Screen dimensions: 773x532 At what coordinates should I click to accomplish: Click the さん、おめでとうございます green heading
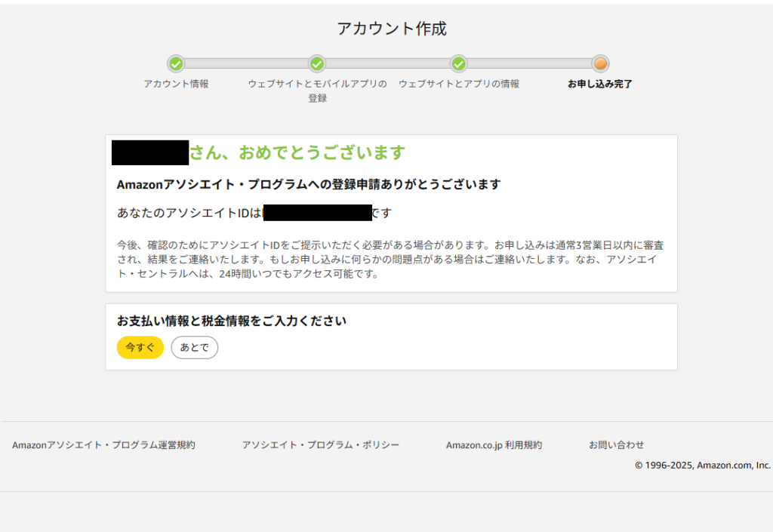(297, 152)
